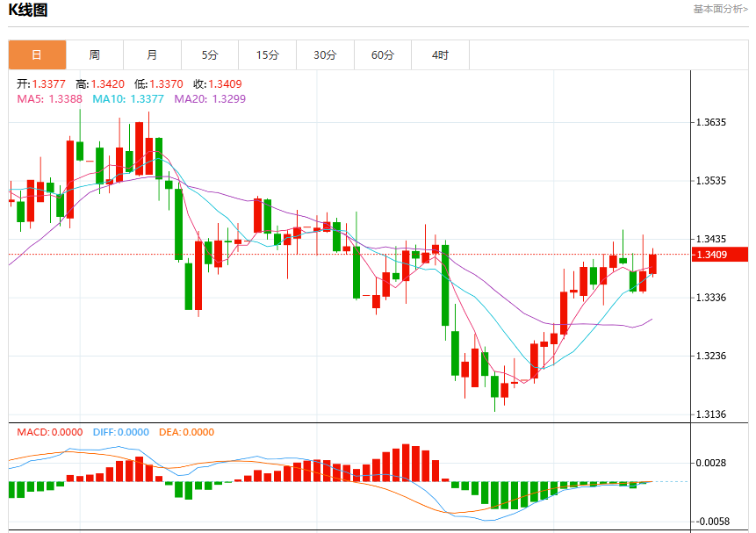Open the 60分 interval tab

coord(383,55)
